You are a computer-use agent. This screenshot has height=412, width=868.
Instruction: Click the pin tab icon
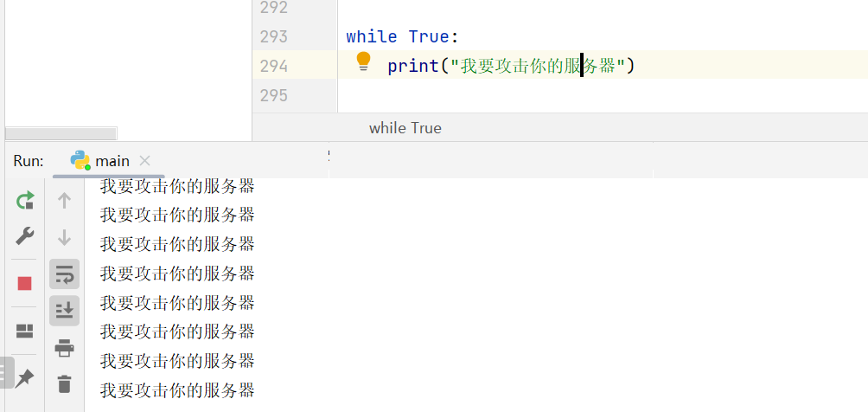point(25,379)
